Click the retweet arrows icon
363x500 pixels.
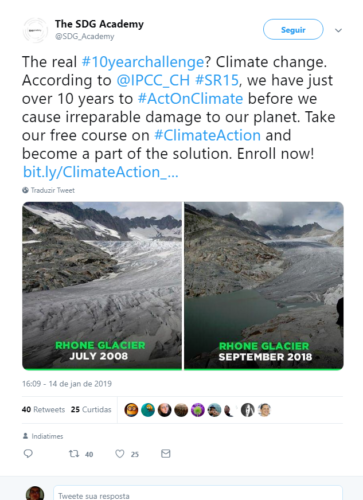click(74, 453)
